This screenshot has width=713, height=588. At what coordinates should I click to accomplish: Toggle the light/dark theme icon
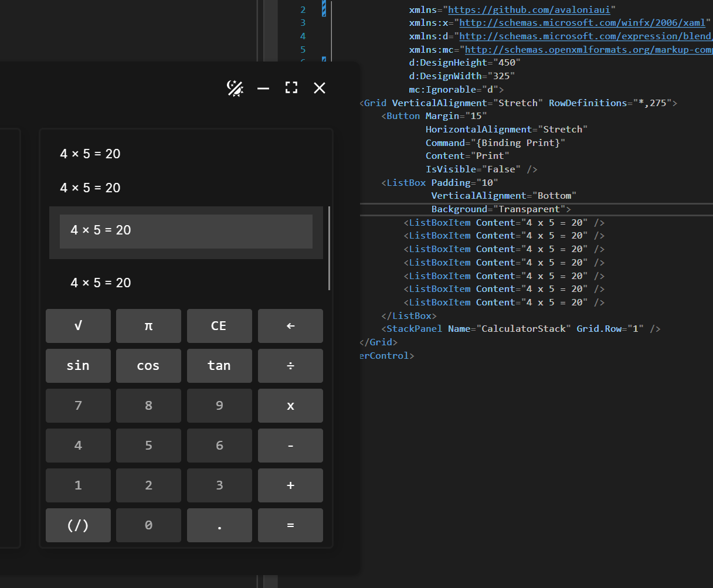[x=235, y=88]
